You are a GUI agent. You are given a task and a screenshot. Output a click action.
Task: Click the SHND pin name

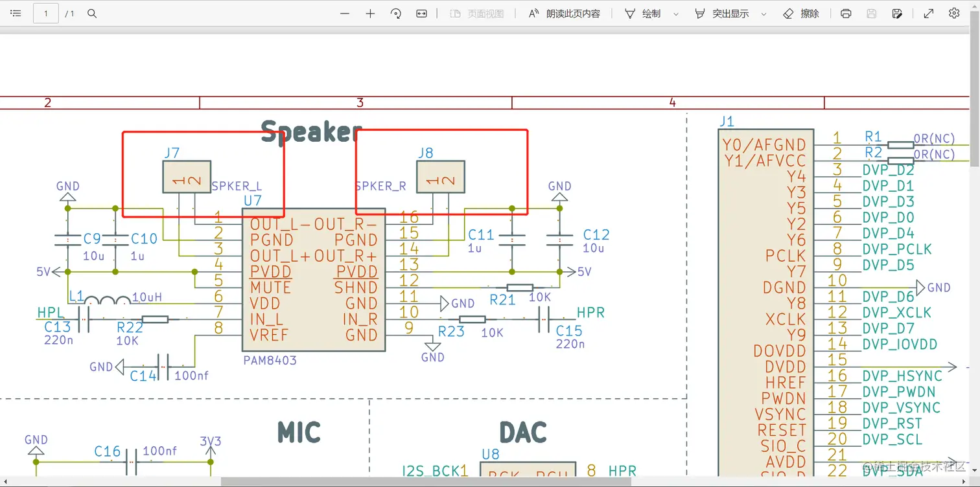[356, 288]
